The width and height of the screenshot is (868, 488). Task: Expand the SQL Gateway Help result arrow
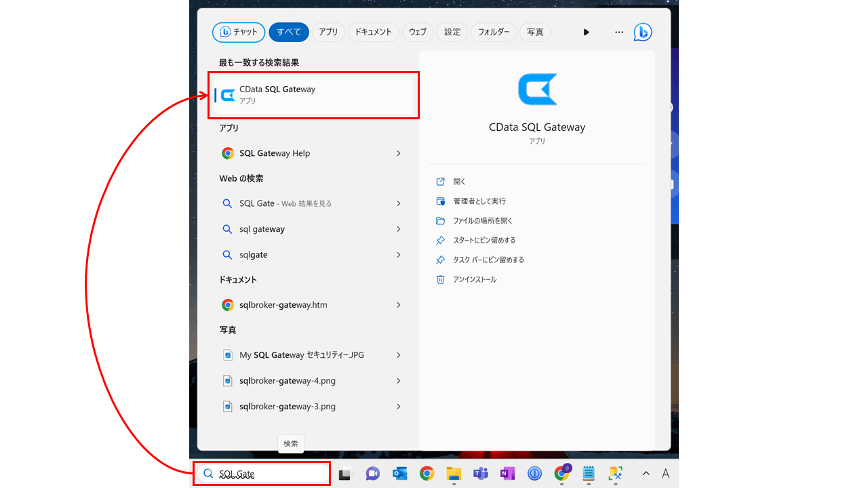pyautogui.click(x=399, y=153)
